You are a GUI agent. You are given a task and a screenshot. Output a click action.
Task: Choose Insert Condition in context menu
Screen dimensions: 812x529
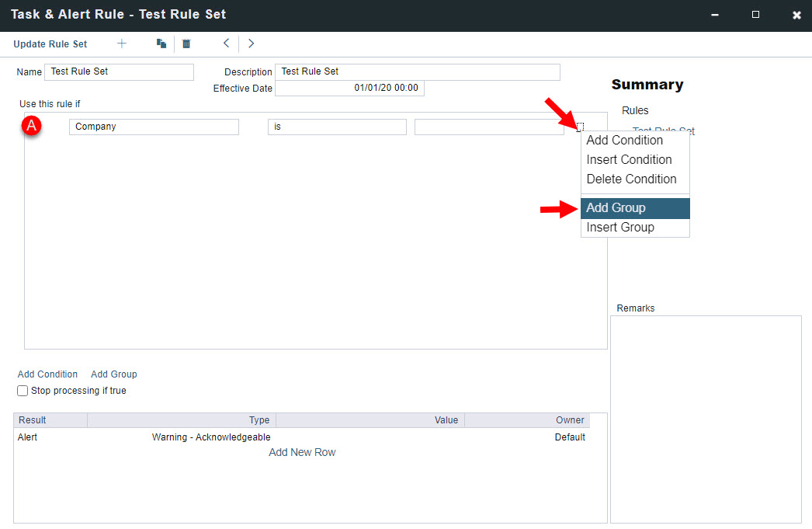point(629,159)
